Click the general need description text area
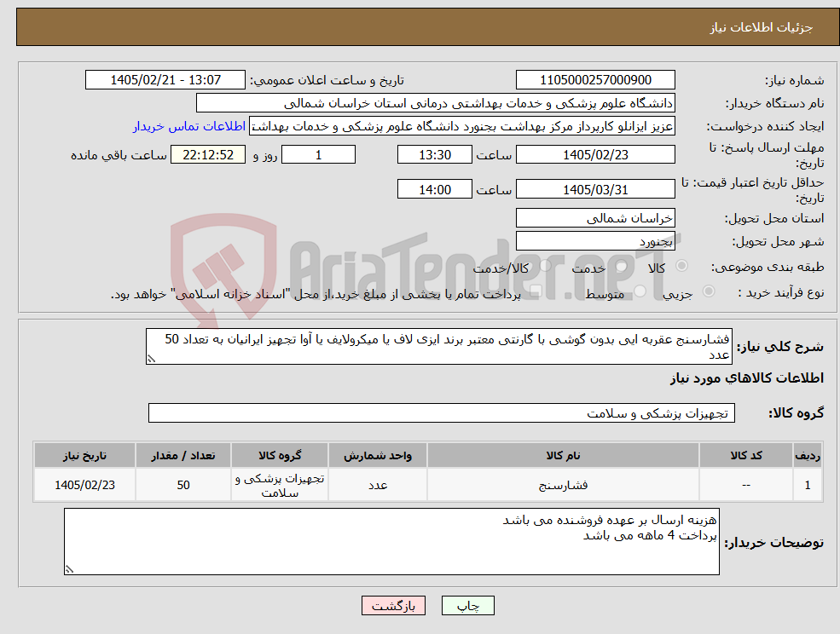Image resolution: width=840 pixels, height=634 pixels. (x=438, y=347)
